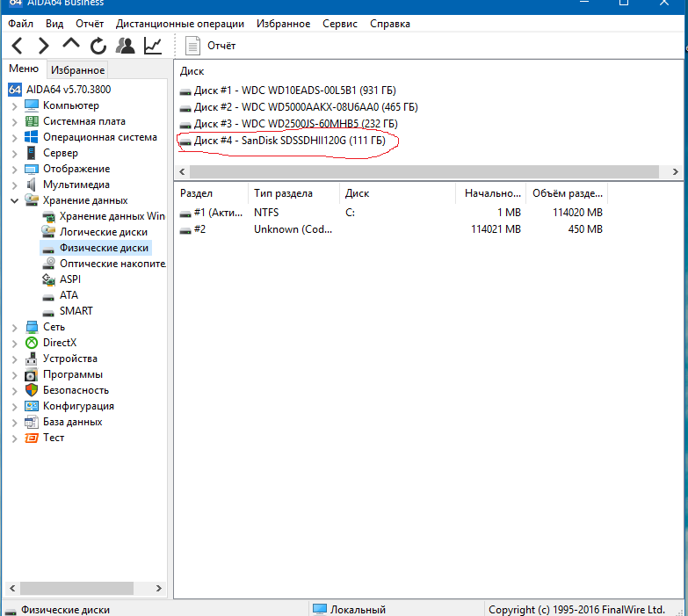The width and height of the screenshot is (688, 616).
Task: Open the Дистанционные операции menu
Action: pyautogui.click(x=180, y=24)
